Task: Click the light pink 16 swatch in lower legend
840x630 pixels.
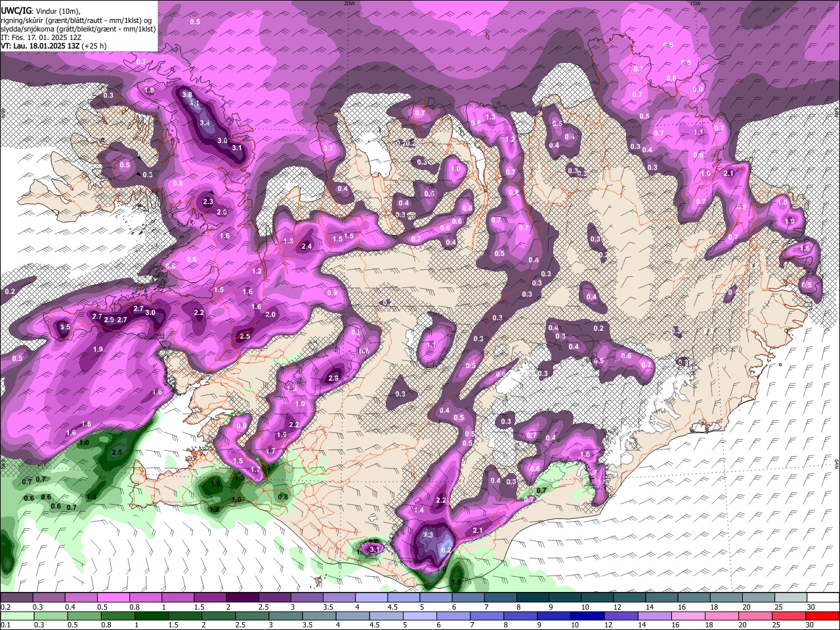Action: click(688, 616)
